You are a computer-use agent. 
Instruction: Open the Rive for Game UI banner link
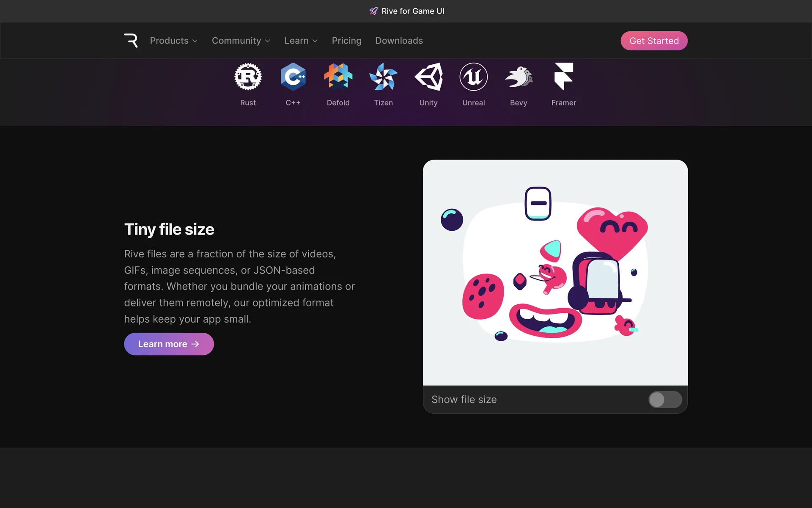point(413,11)
